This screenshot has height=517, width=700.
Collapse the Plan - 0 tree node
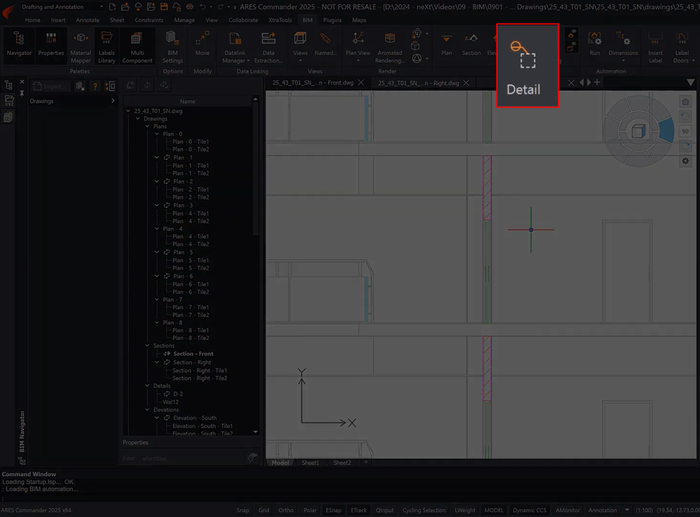tap(157, 134)
